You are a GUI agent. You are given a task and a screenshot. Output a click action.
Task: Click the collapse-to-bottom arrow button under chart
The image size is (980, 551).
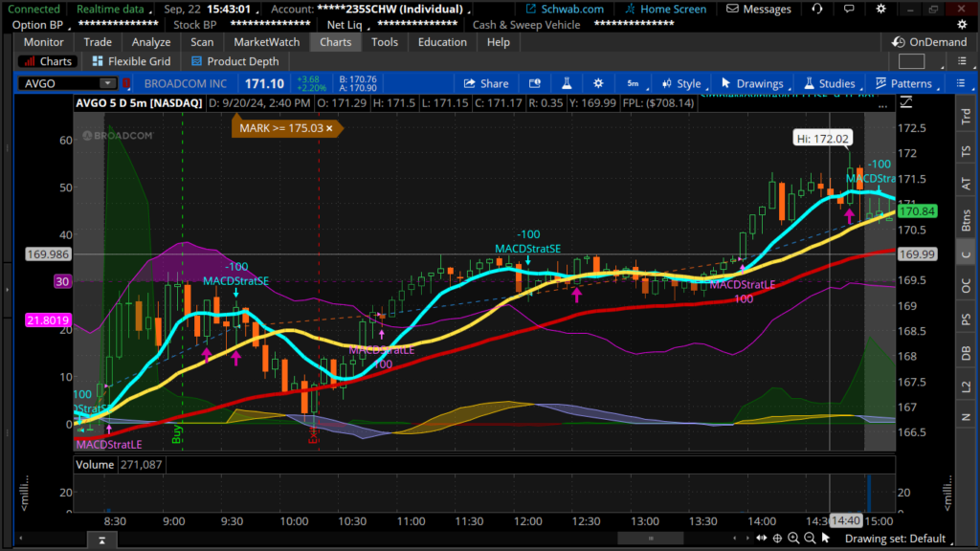point(101,540)
